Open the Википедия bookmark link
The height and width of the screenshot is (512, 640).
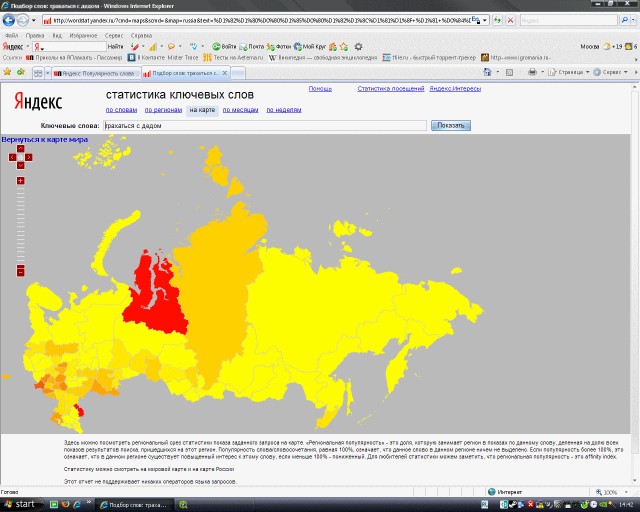322,58
